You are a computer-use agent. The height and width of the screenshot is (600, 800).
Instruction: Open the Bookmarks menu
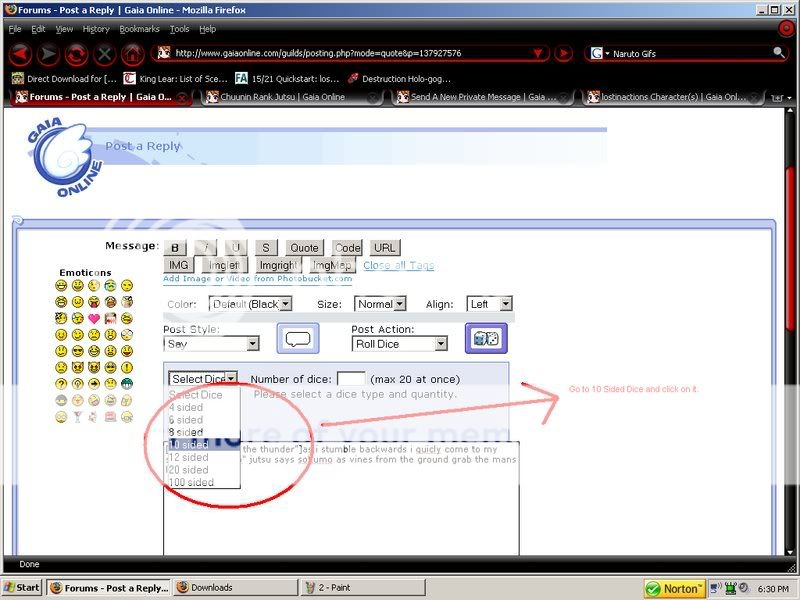[x=139, y=29]
